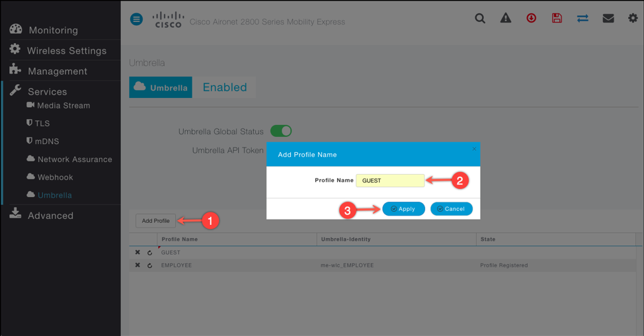Expand the Wireless Settings section

coord(66,50)
